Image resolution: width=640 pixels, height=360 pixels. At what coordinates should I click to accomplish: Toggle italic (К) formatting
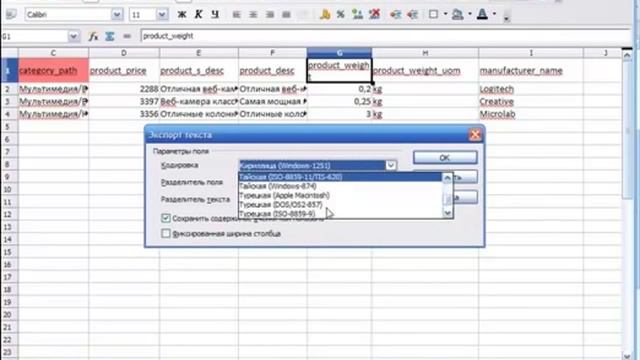click(x=198, y=15)
